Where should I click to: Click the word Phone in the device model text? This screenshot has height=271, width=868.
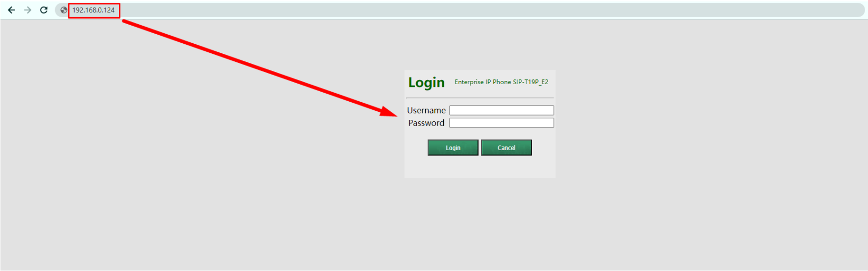pyautogui.click(x=502, y=82)
